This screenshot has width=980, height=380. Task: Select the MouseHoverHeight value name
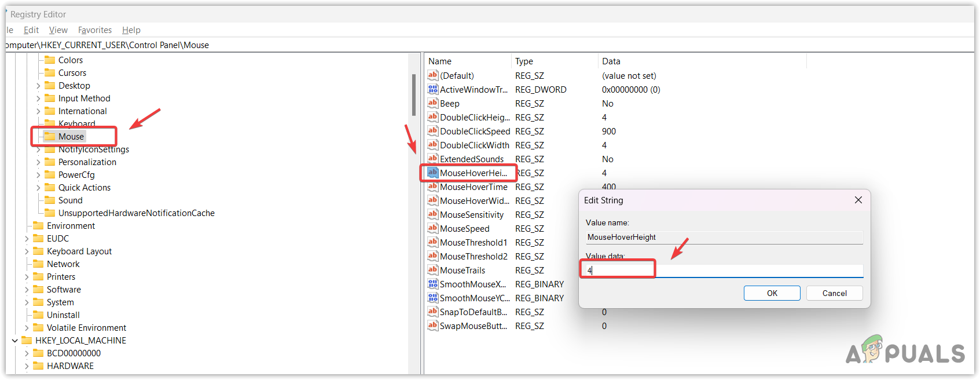(x=474, y=173)
